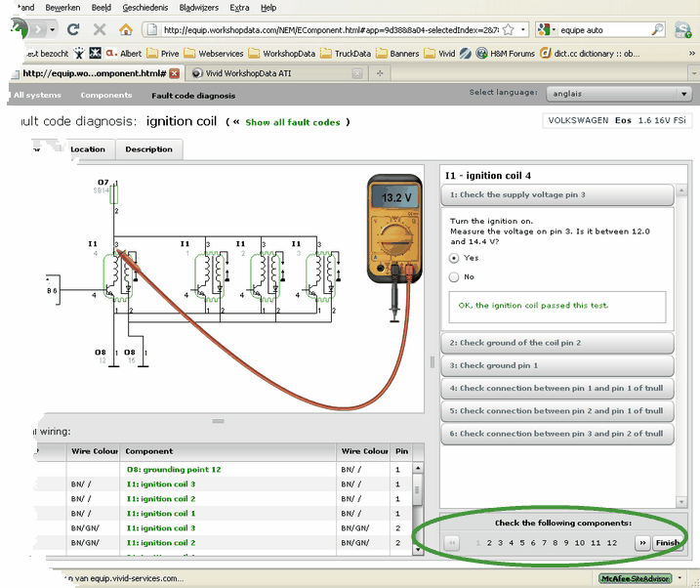The image size is (700, 588).
Task: Open the O8: grounding point 12 link
Action: (x=174, y=470)
